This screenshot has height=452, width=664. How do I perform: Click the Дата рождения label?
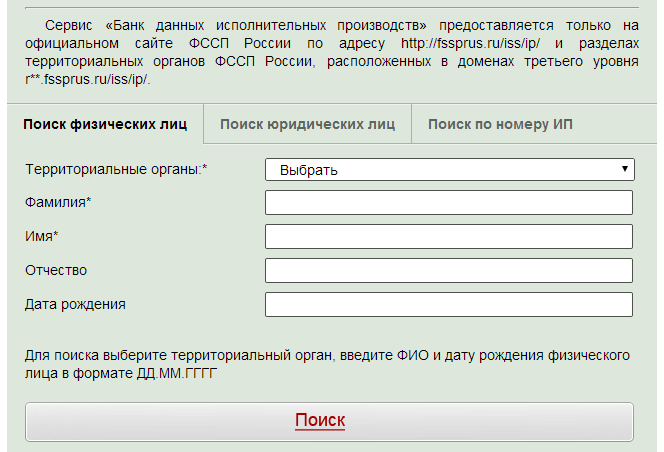(75, 304)
